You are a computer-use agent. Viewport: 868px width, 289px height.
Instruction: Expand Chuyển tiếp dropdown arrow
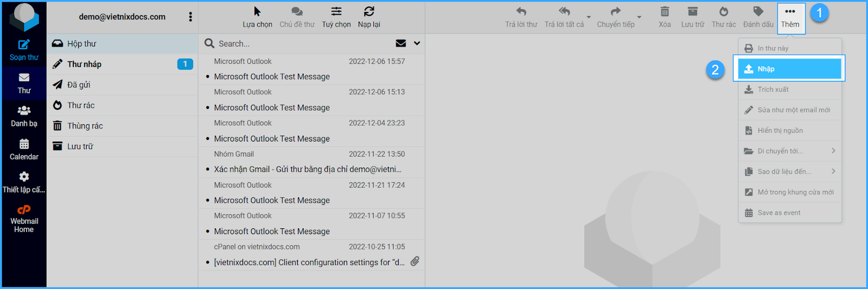pos(639,17)
